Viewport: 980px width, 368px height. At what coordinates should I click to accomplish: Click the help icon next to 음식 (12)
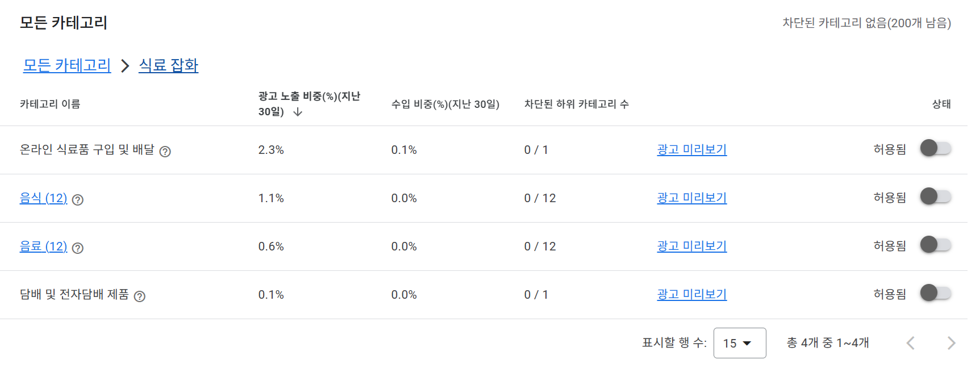pyautogui.click(x=78, y=200)
